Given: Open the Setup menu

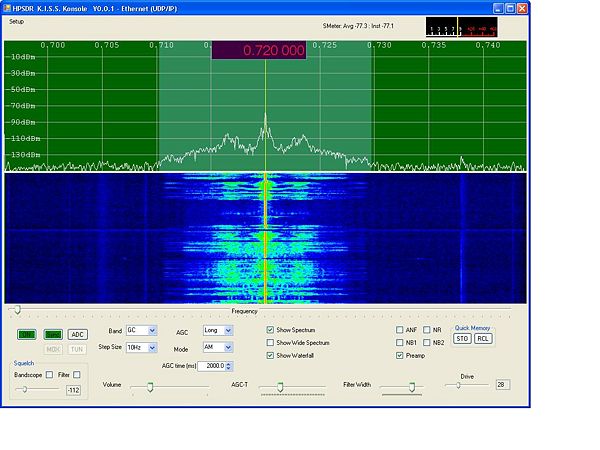Looking at the screenshot, I should [x=17, y=21].
